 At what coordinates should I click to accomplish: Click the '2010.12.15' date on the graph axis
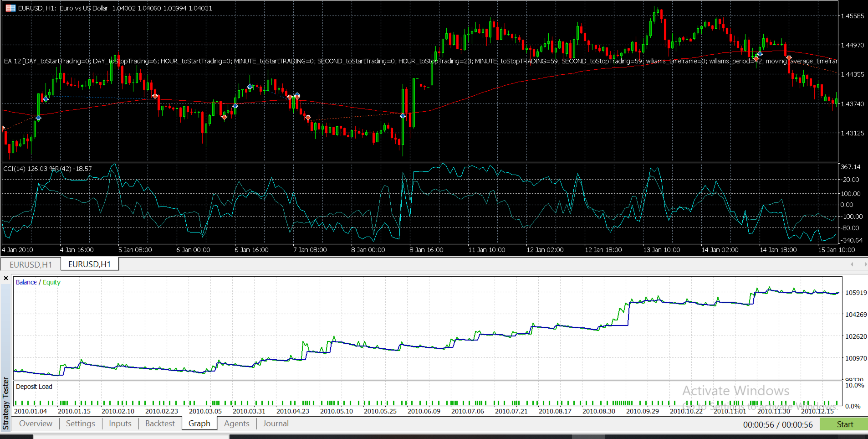coord(817,411)
